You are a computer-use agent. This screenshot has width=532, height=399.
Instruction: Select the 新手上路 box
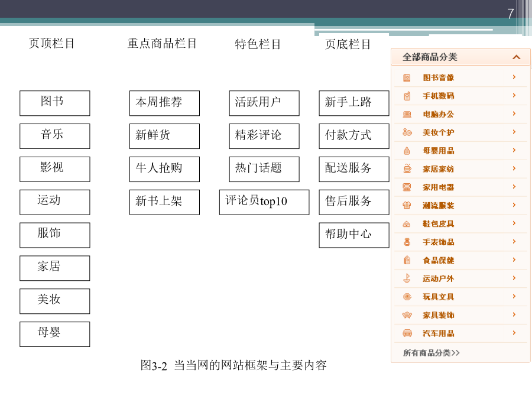click(x=354, y=103)
